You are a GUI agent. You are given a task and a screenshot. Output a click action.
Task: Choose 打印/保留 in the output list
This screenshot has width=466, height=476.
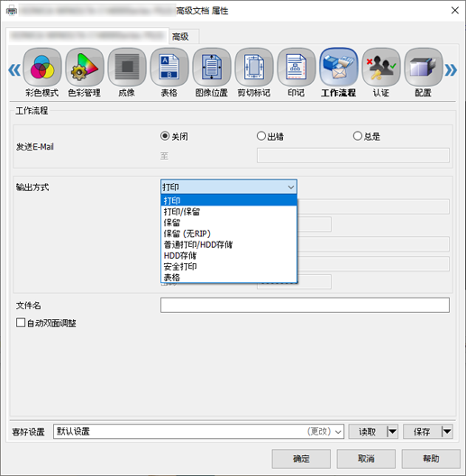tap(229, 212)
